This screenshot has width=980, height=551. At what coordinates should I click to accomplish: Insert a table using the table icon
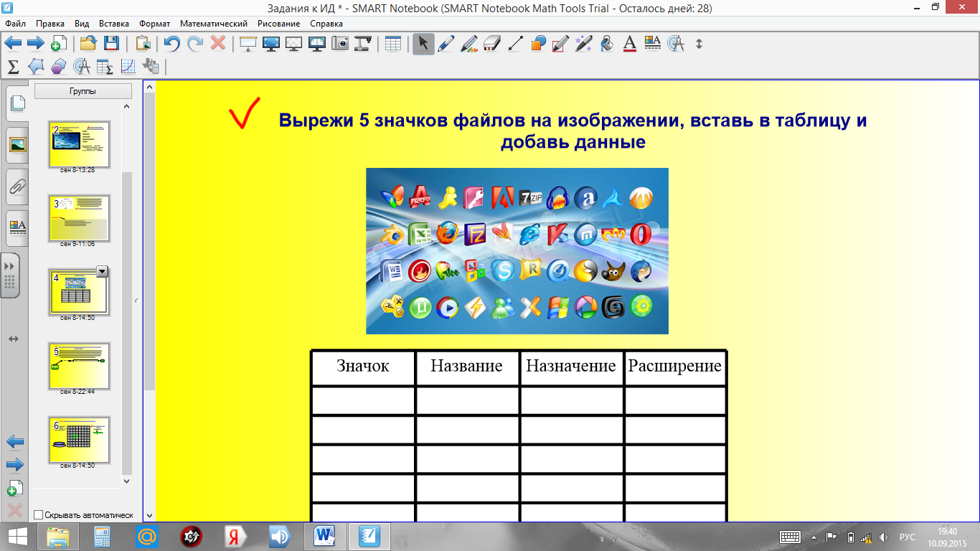[x=392, y=43]
